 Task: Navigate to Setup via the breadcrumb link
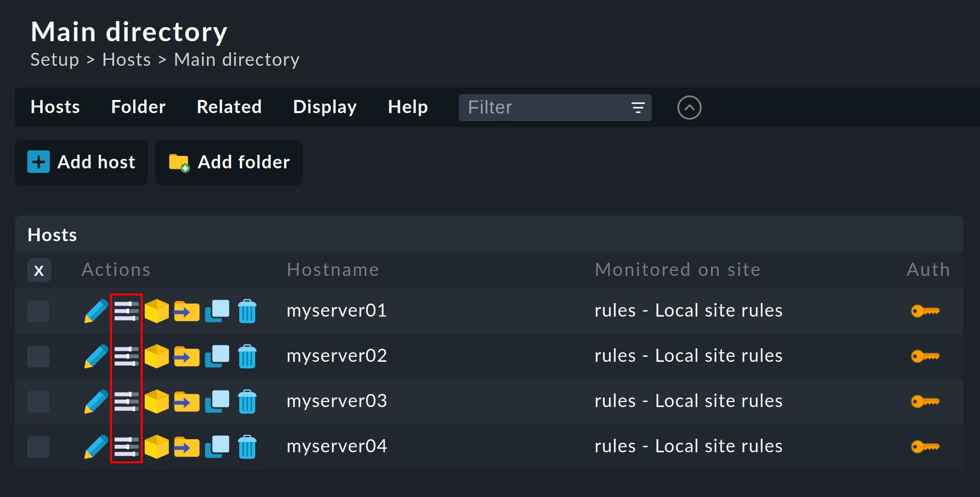click(x=54, y=59)
